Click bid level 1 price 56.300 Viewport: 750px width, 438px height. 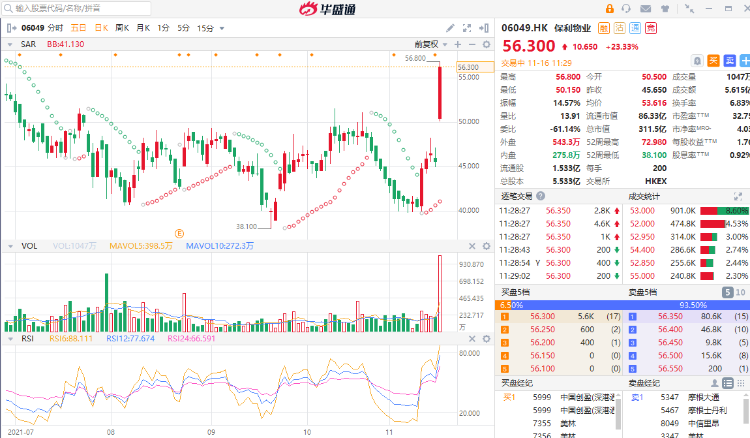click(542, 316)
